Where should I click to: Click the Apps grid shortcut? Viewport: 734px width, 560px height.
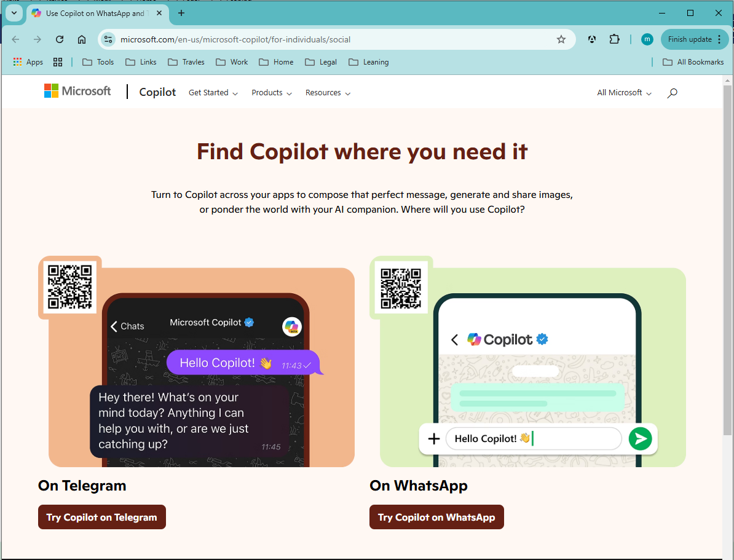click(28, 62)
